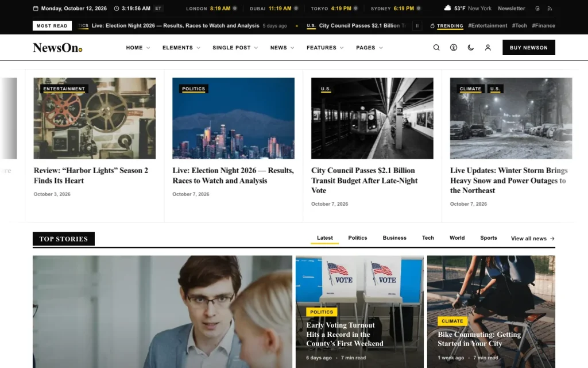Click the weather cloud icon
The image size is (588, 368).
[x=447, y=8]
